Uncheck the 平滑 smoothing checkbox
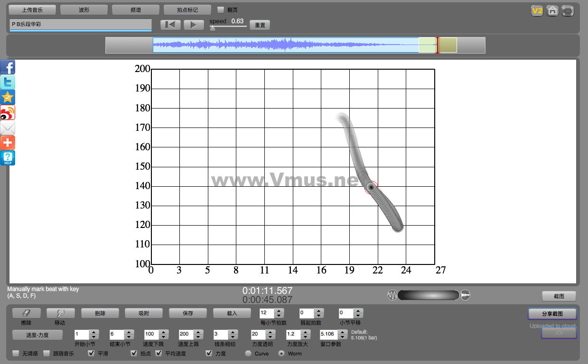 92,353
